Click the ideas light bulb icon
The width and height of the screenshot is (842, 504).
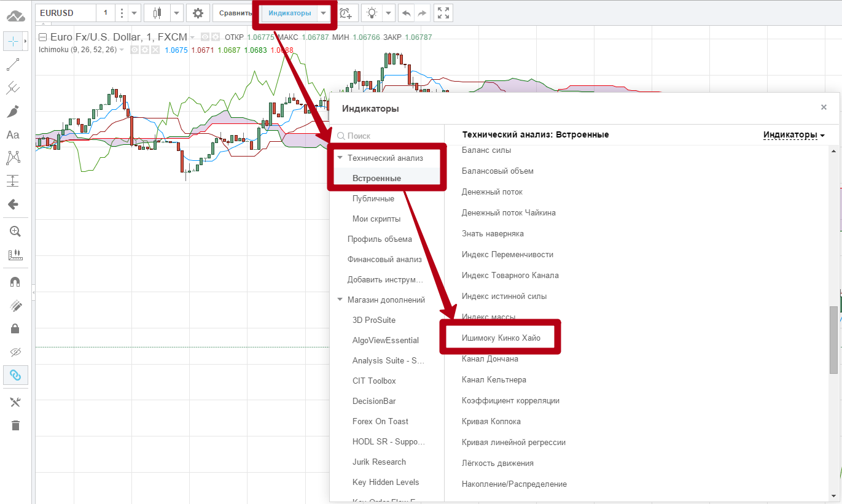pos(372,13)
